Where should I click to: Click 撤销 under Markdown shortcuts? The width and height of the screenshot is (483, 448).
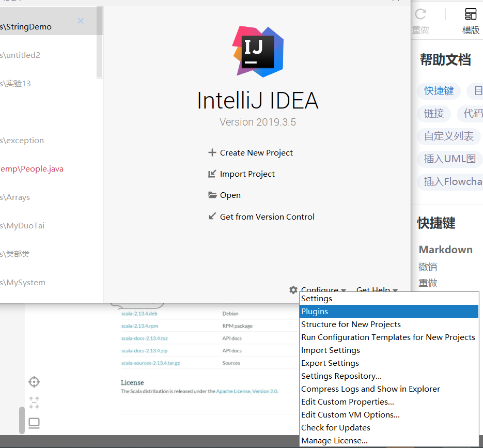(x=428, y=267)
